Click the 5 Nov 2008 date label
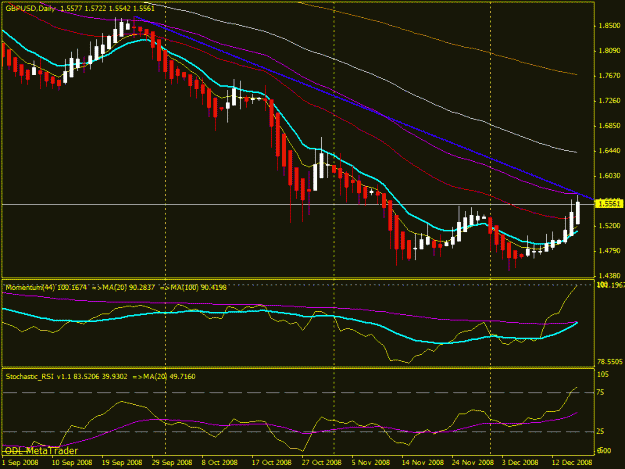This screenshot has height=469, width=625. tap(371, 463)
